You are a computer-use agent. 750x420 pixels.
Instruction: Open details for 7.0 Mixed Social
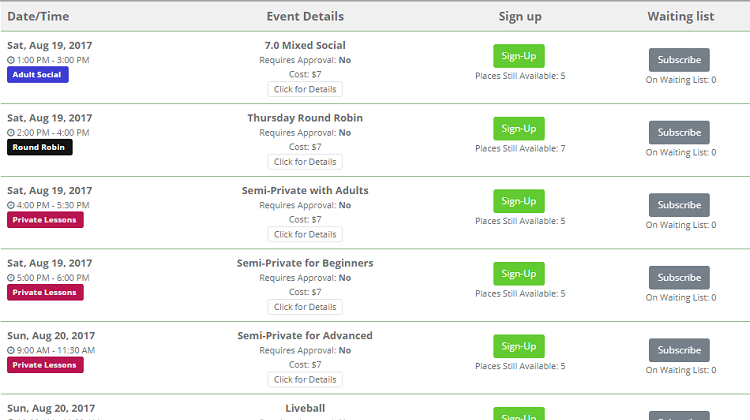[x=305, y=90]
